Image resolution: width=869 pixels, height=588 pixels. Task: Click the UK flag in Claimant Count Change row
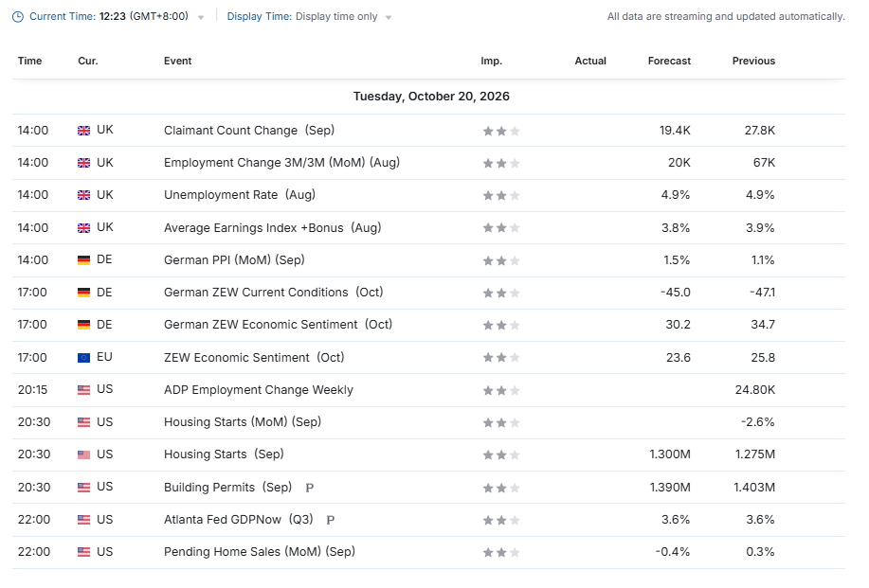83,131
